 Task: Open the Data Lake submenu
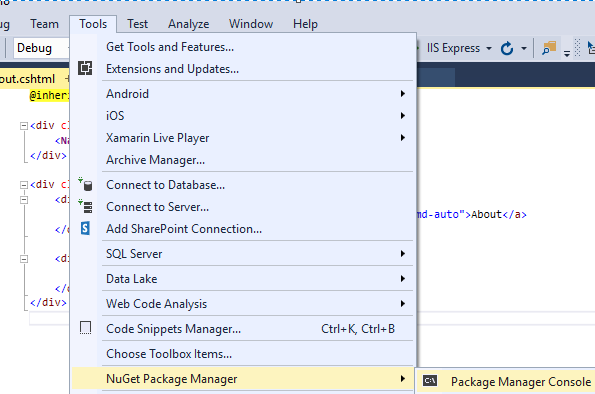click(x=243, y=279)
